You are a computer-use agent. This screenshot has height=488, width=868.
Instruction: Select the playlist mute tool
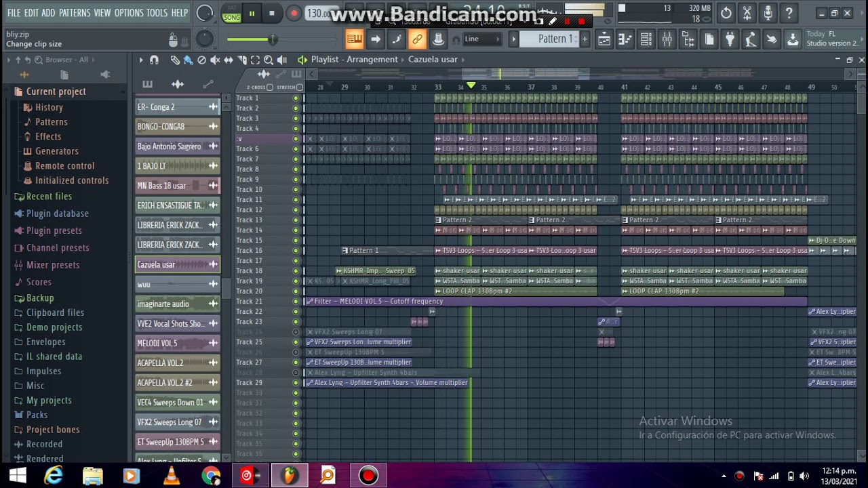tap(215, 60)
